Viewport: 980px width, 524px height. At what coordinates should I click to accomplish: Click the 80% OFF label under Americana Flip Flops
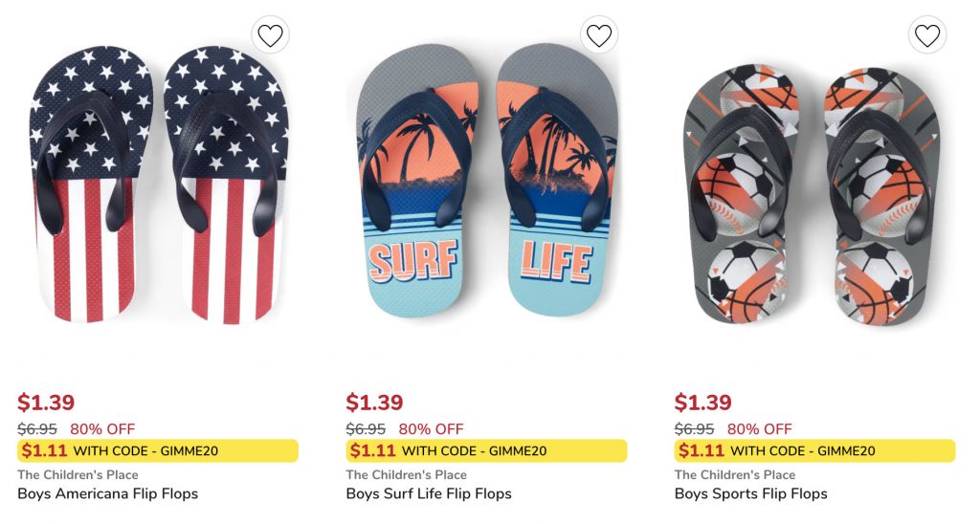click(102, 428)
